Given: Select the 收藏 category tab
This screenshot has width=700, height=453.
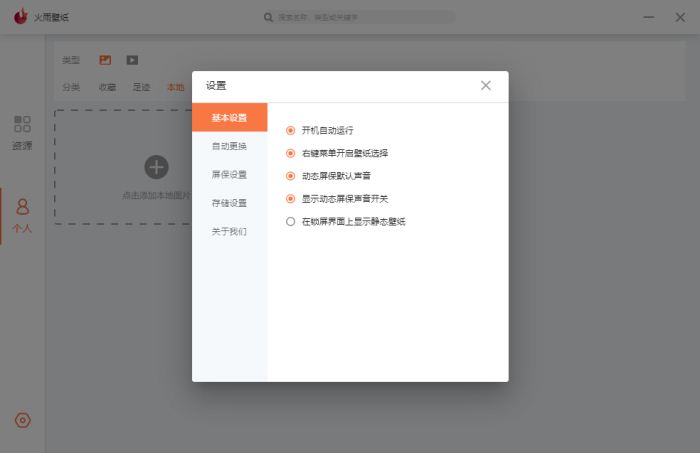Looking at the screenshot, I should point(107,87).
